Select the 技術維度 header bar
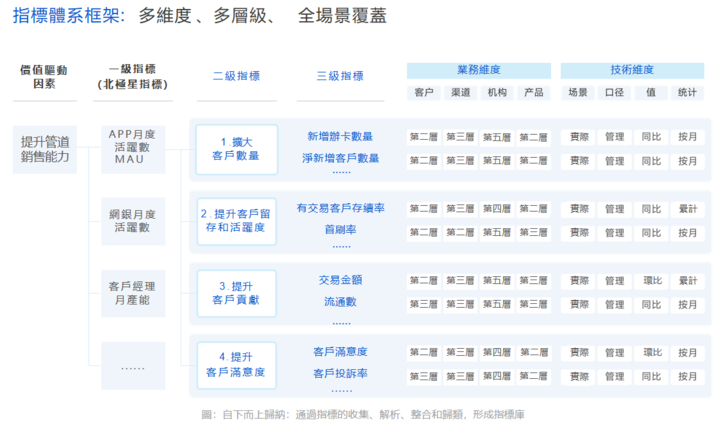The image size is (728, 434). 632,70
